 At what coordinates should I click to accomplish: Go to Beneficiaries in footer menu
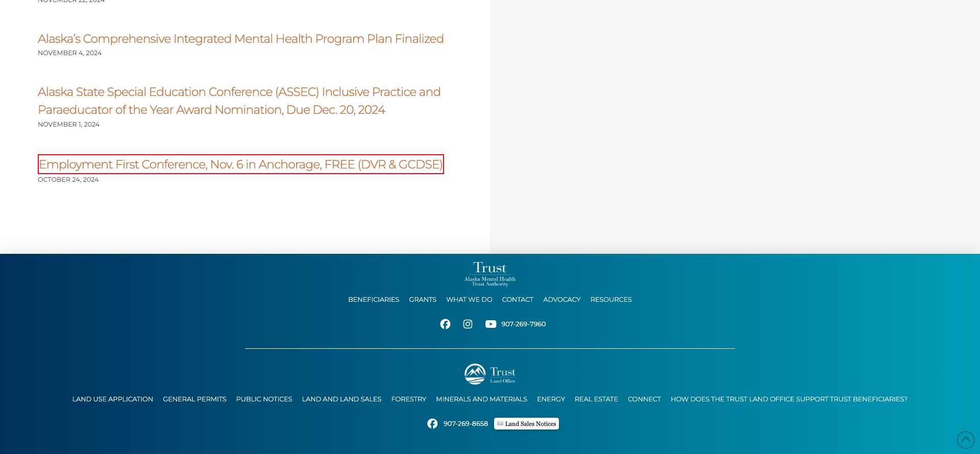coord(373,300)
